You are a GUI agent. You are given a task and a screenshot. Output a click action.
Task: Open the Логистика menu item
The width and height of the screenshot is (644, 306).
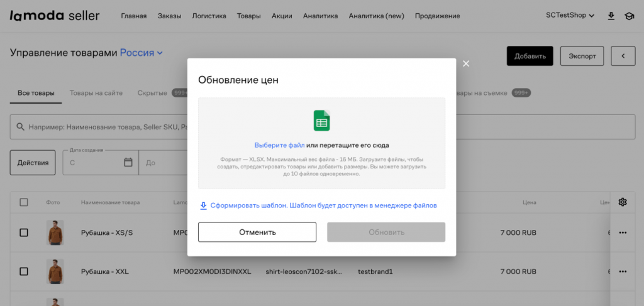pos(209,16)
